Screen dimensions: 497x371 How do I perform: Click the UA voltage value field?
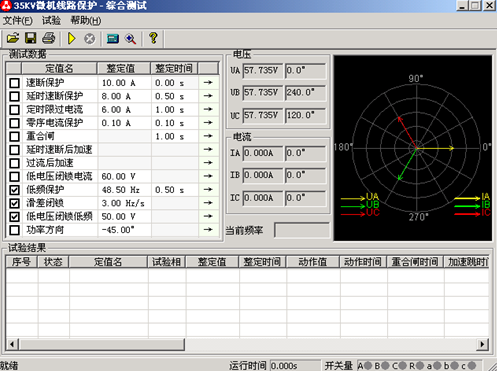tap(263, 71)
